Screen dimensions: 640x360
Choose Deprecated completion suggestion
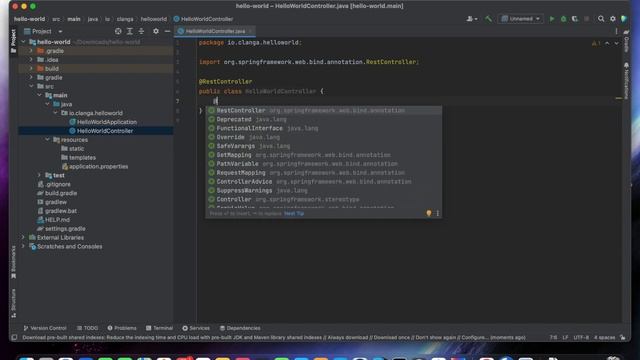pyautogui.click(x=323, y=120)
